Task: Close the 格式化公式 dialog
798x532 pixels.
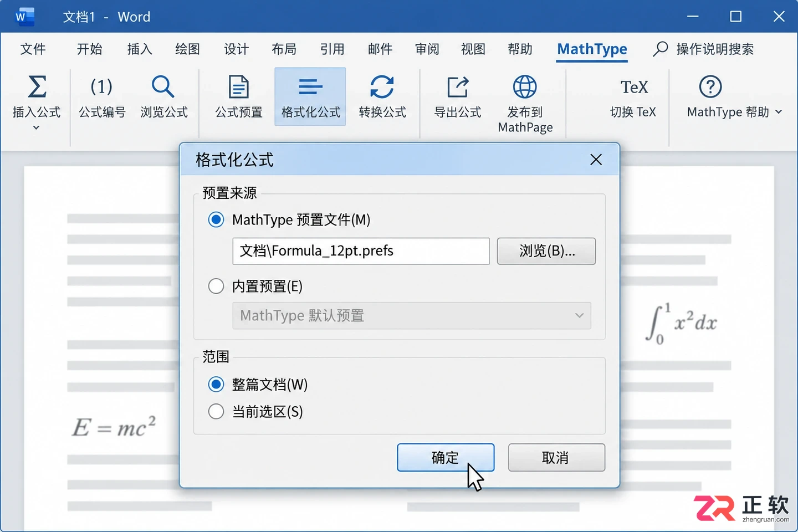Action: coord(596,160)
